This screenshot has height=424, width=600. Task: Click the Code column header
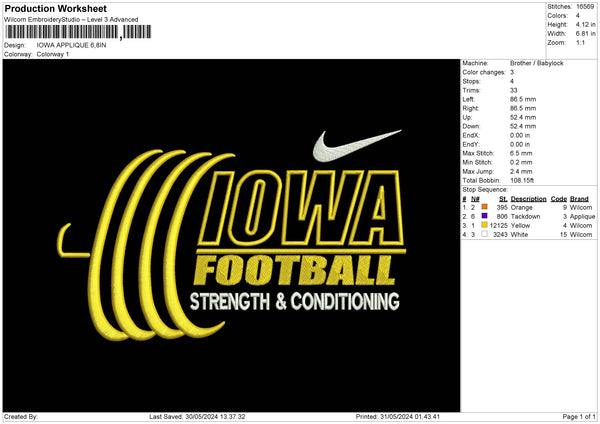coord(559,199)
